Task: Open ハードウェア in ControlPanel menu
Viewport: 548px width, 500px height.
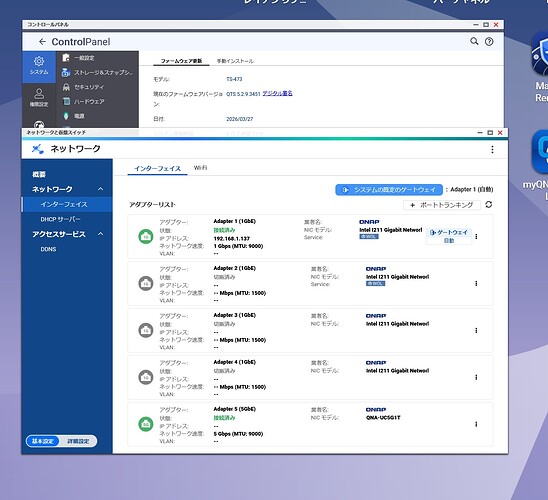Action: 83,102
